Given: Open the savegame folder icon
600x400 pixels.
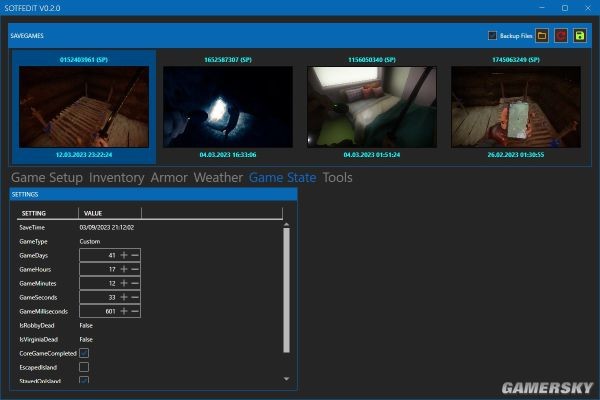Looking at the screenshot, I should pos(541,36).
